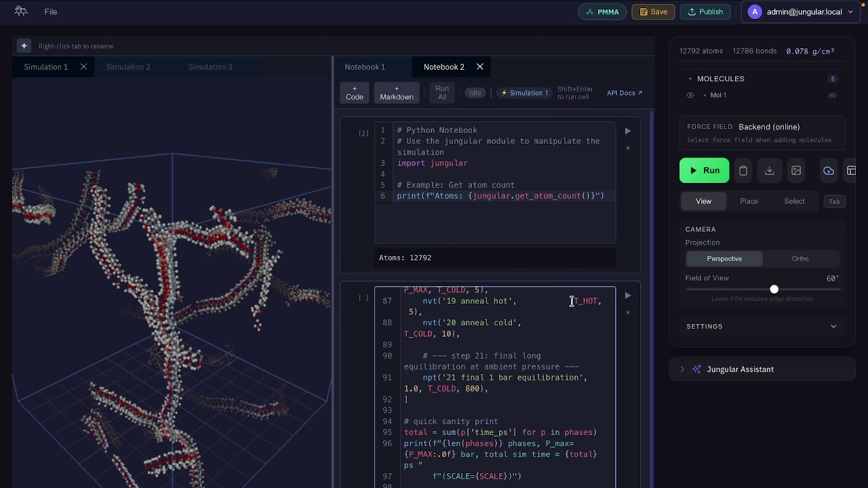Click the 12792 atoms count label
Screen dimensions: 868x488
701,52
